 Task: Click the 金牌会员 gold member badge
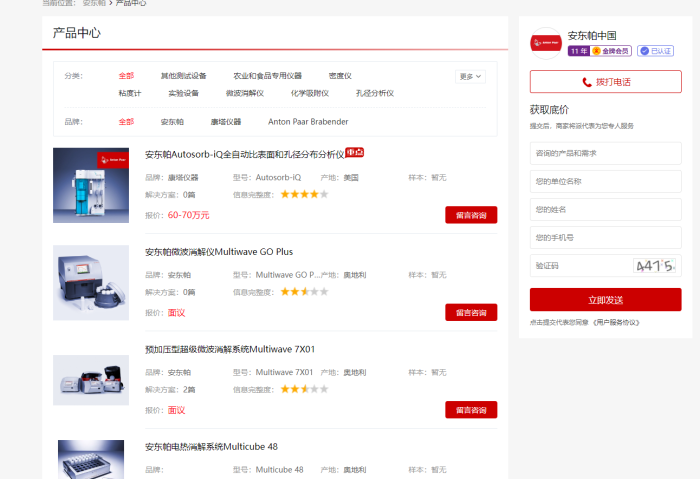point(611,51)
